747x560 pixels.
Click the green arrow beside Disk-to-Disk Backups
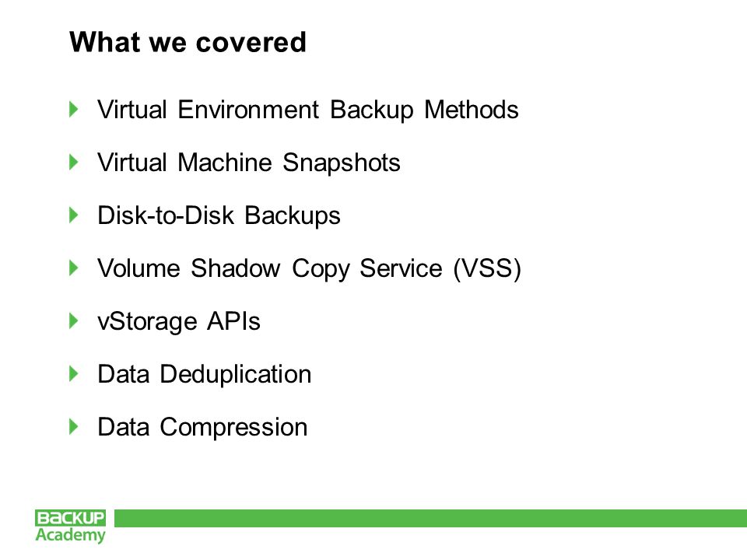click(x=73, y=215)
